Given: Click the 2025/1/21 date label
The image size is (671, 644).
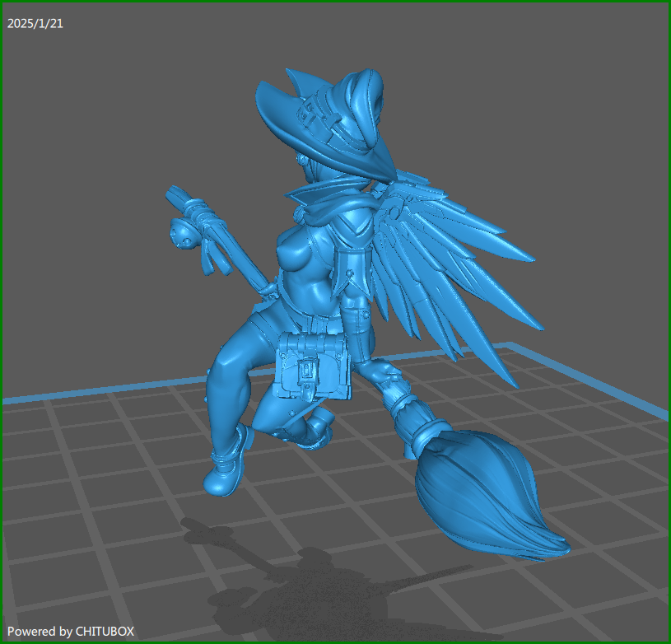Looking at the screenshot, I should click(x=35, y=23).
